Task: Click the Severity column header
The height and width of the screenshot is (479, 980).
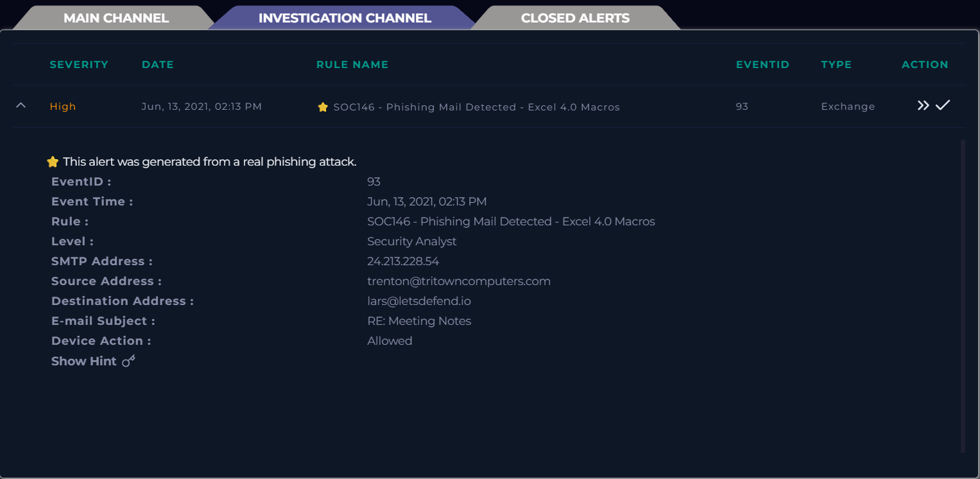Action: click(x=79, y=65)
